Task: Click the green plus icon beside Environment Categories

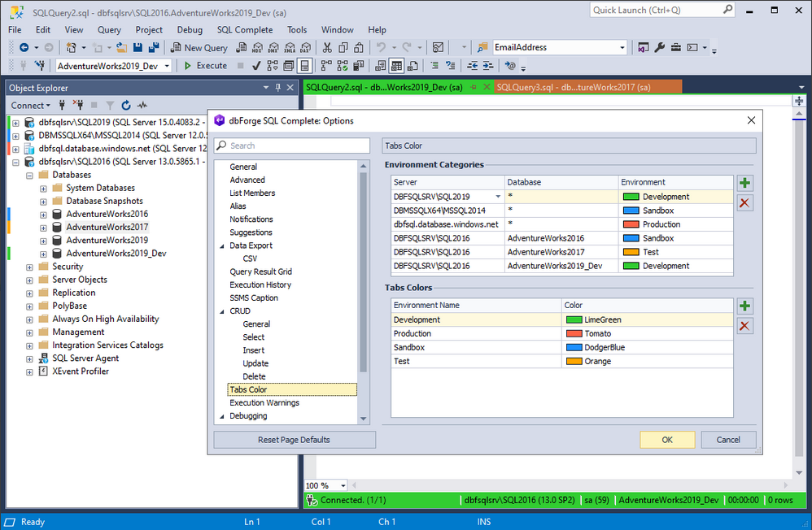Action: pos(744,183)
